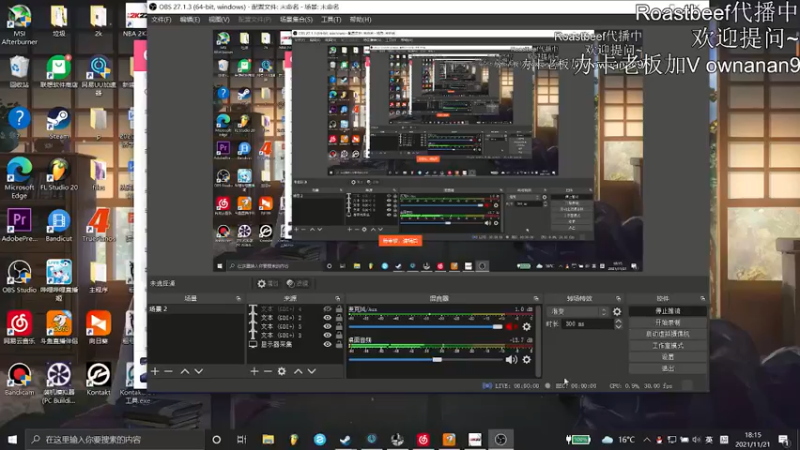Click the 退出 exit button
The image size is (800, 450).
[668, 368]
